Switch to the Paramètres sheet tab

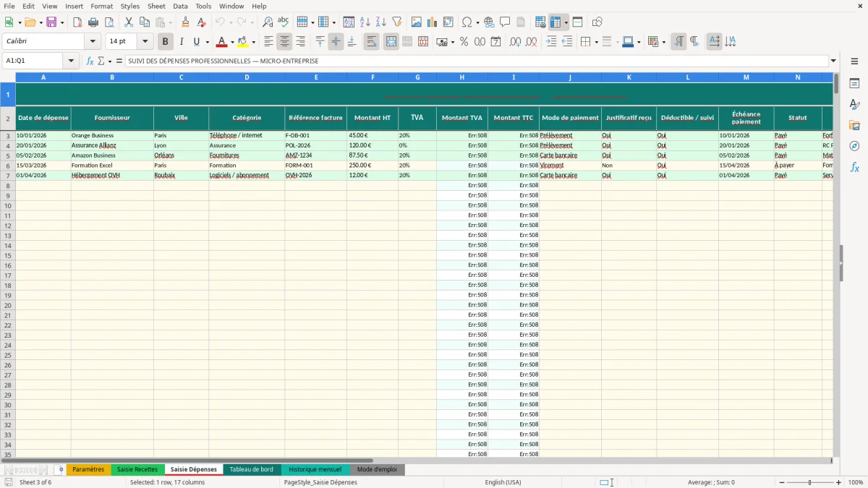[x=89, y=470]
